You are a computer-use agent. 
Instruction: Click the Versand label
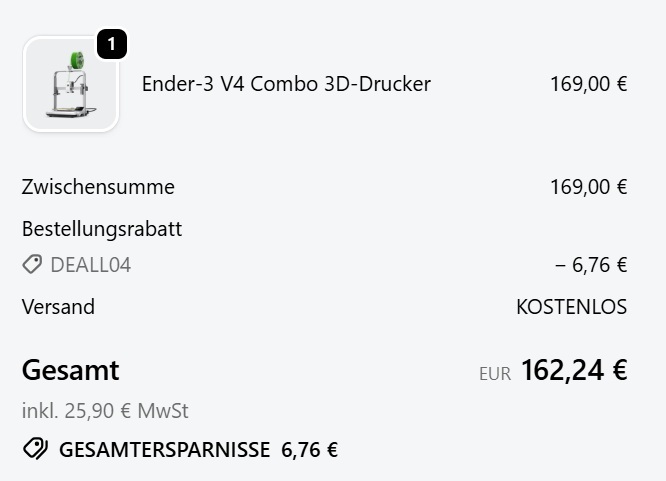58,307
